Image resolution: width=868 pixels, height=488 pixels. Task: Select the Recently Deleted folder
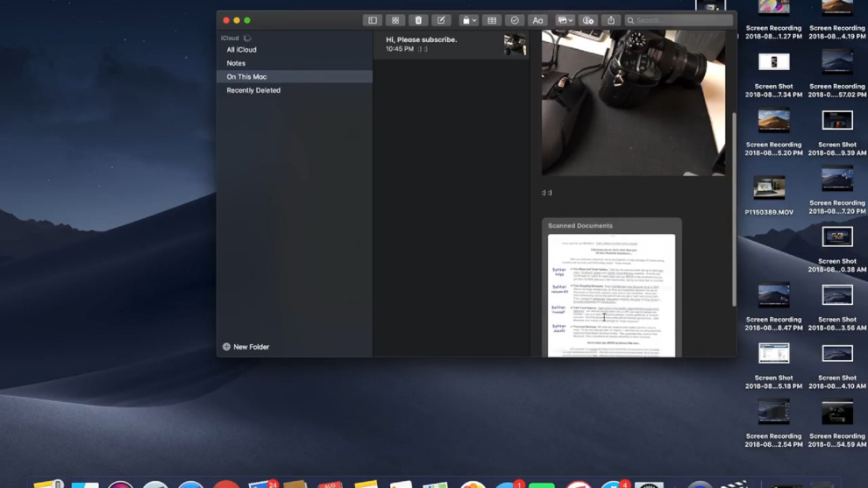point(253,90)
